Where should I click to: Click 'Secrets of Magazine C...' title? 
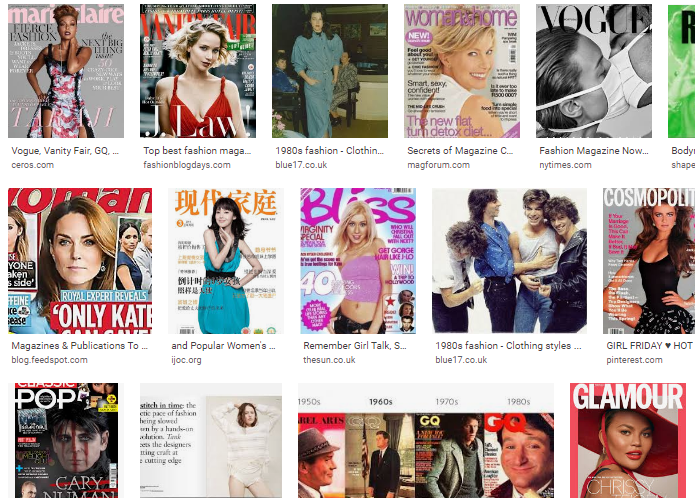[x=460, y=151]
